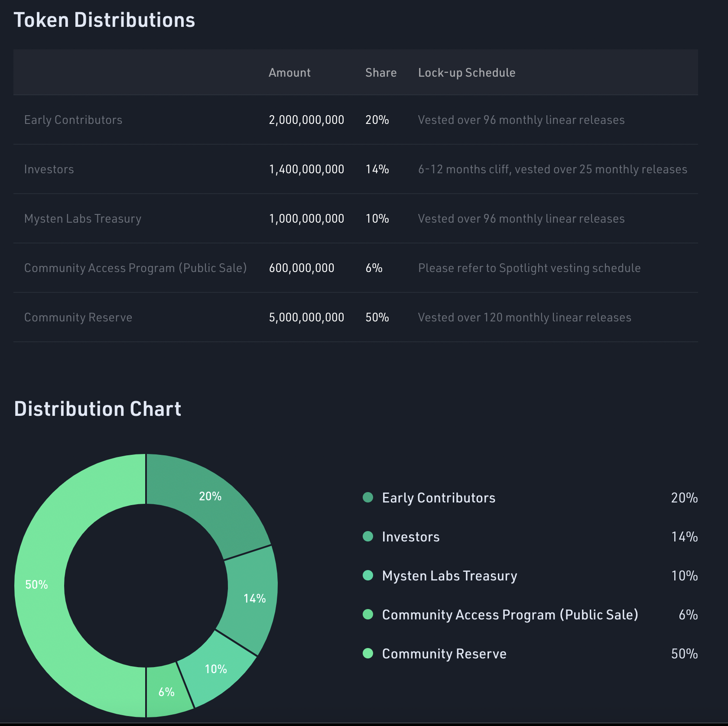The width and height of the screenshot is (728, 726).
Task: Select the Early Contributors table row name
Action: pyautogui.click(x=73, y=120)
